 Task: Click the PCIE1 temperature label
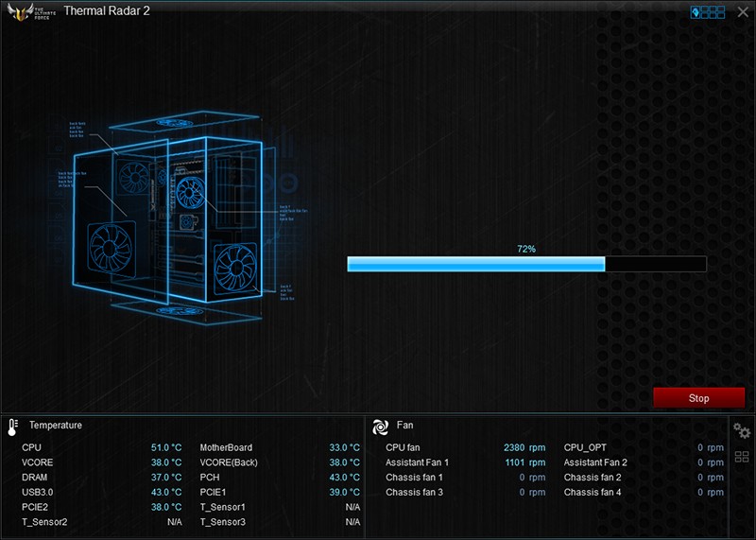[x=213, y=492]
